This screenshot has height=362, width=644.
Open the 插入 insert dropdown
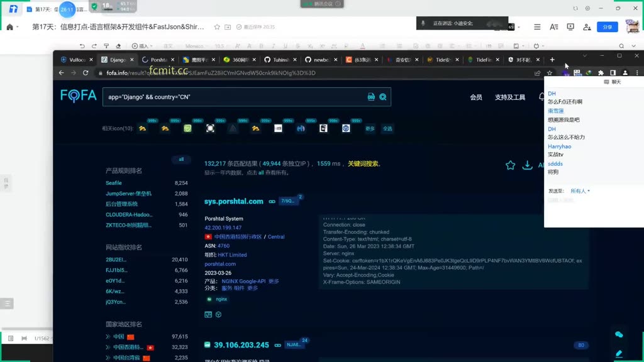coord(142,46)
